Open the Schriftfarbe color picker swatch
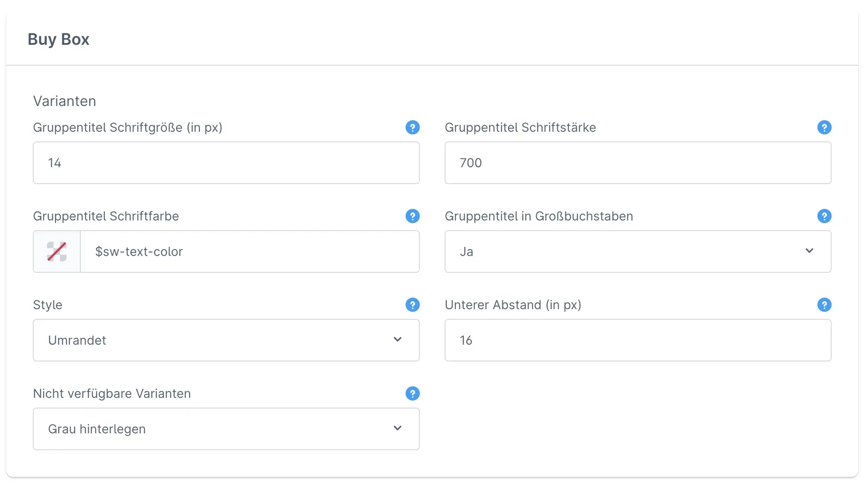 (57, 251)
